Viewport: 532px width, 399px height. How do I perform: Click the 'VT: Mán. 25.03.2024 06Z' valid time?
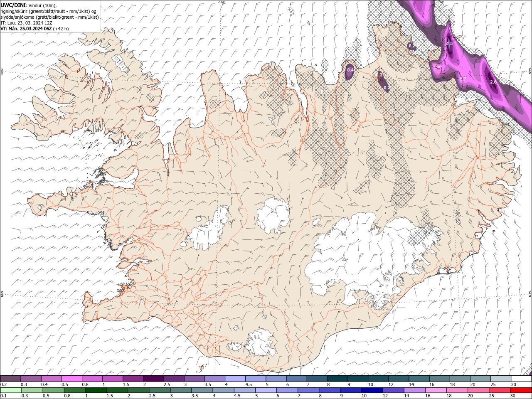pyautogui.click(x=26, y=29)
